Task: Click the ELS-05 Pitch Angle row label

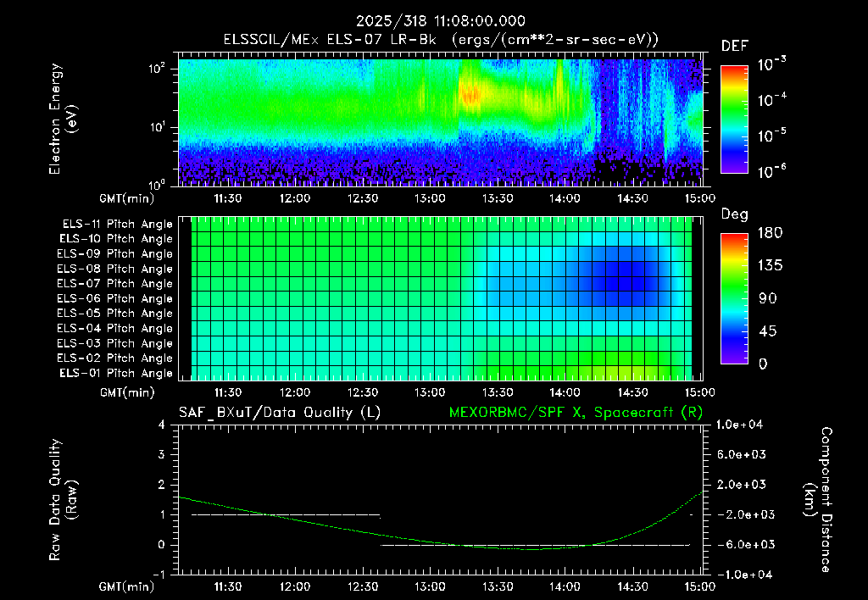Action: click(115, 314)
